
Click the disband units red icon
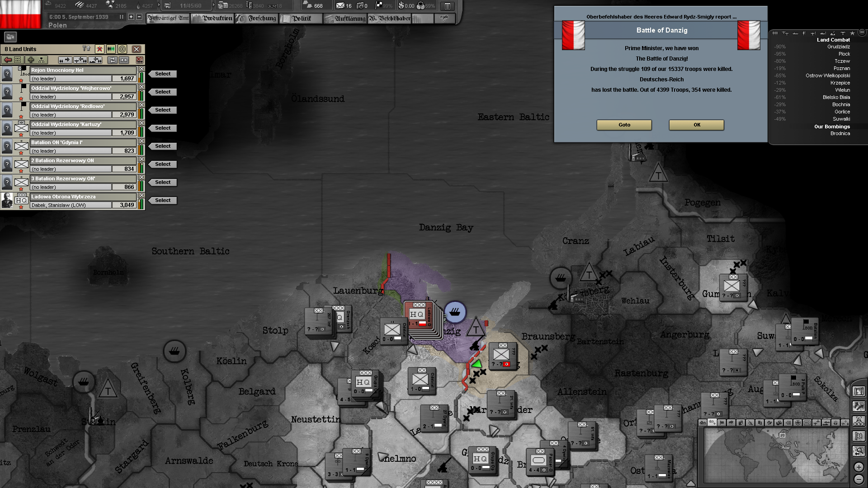(x=140, y=60)
